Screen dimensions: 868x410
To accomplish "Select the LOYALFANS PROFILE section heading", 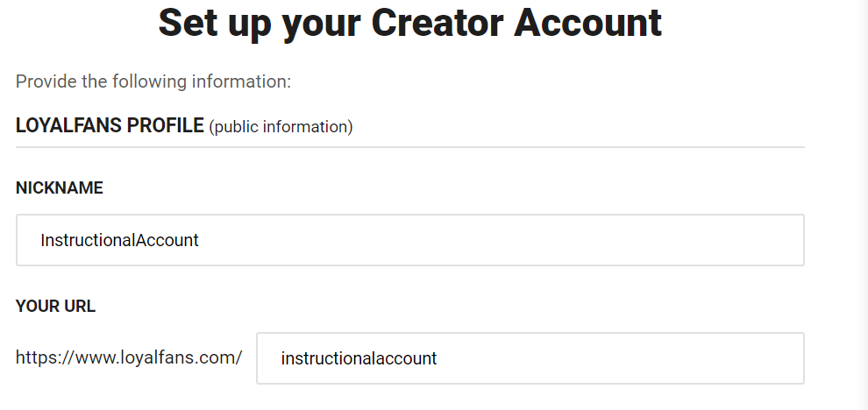I will point(110,126).
